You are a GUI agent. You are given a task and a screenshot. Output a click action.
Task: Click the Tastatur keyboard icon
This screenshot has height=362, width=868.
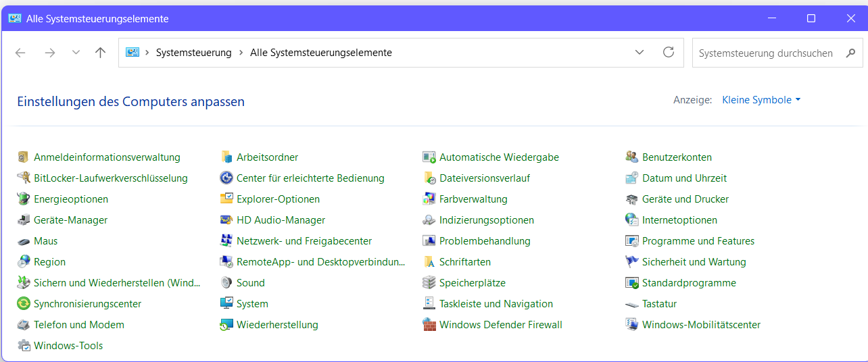(632, 304)
